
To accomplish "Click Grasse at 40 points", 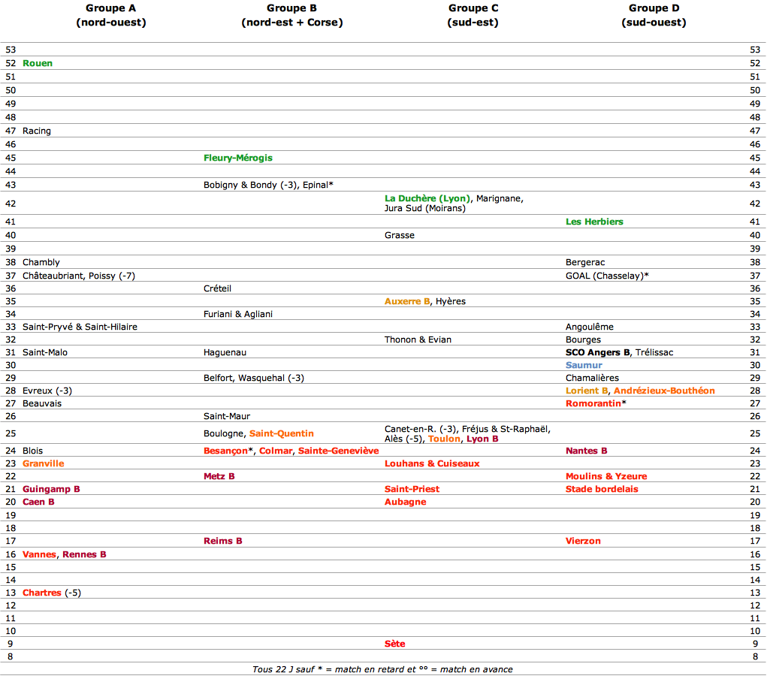I will tap(399, 236).
